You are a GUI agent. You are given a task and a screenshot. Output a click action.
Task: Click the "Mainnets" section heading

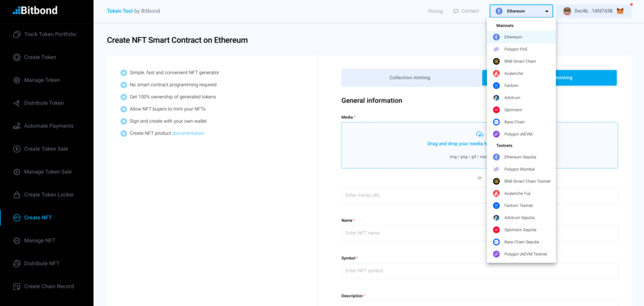(505, 25)
